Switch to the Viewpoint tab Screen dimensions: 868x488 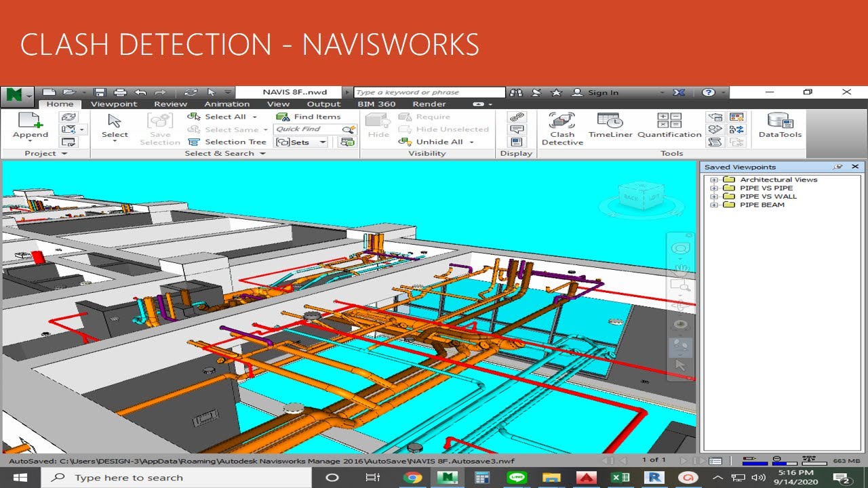(x=114, y=104)
